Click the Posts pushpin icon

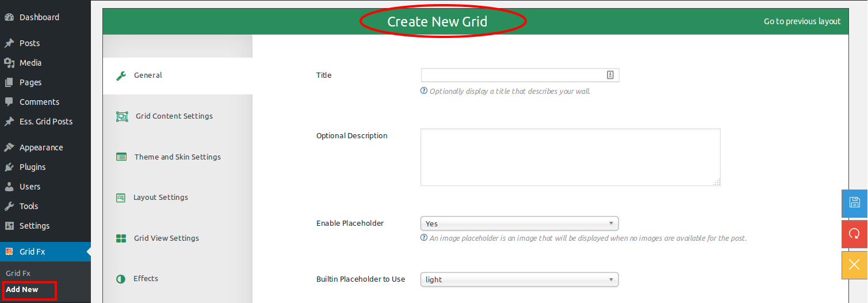point(9,43)
